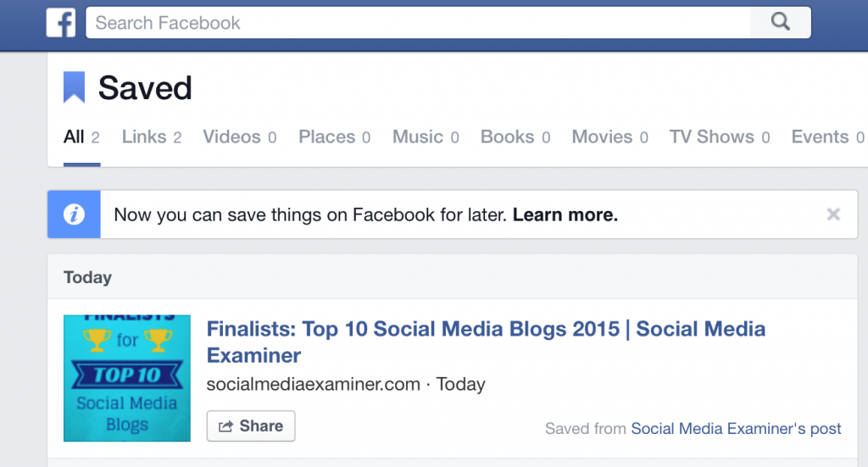
Task: Click the blue info icon in banner
Action: point(75,214)
